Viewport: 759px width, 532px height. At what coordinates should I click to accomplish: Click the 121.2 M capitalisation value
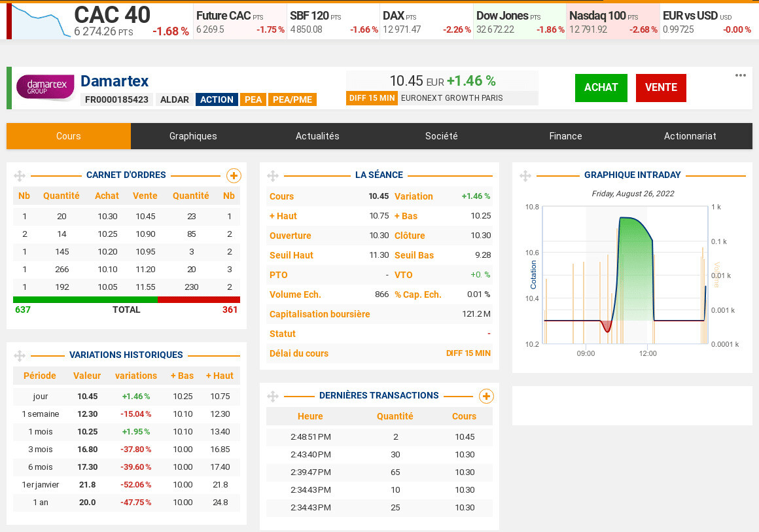476,314
